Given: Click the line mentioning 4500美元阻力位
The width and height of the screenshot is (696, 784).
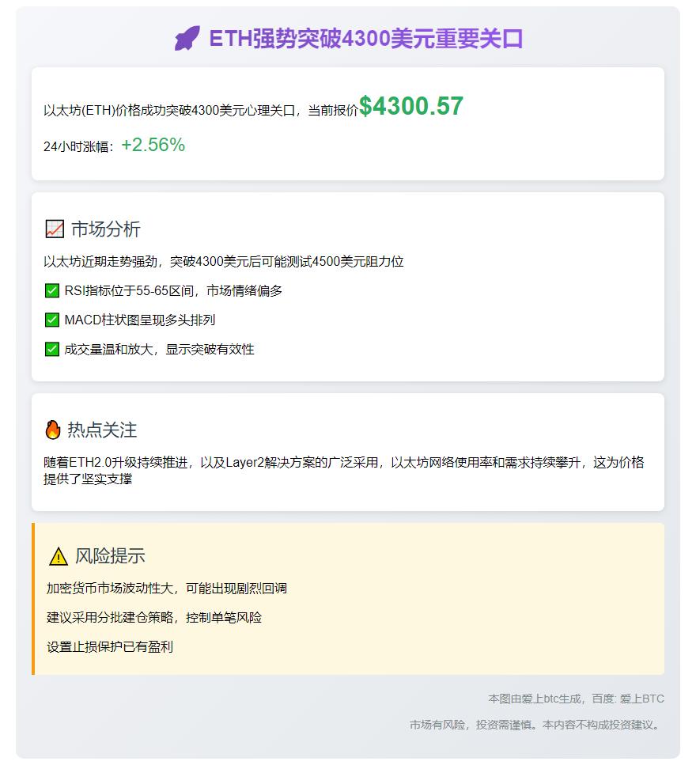Looking at the screenshot, I should tap(224, 262).
